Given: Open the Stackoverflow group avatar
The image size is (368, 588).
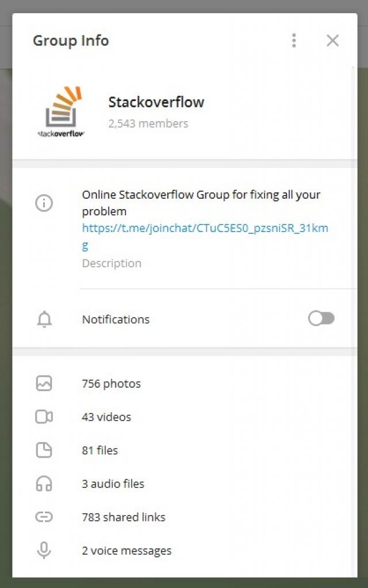Looking at the screenshot, I should 61,112.
